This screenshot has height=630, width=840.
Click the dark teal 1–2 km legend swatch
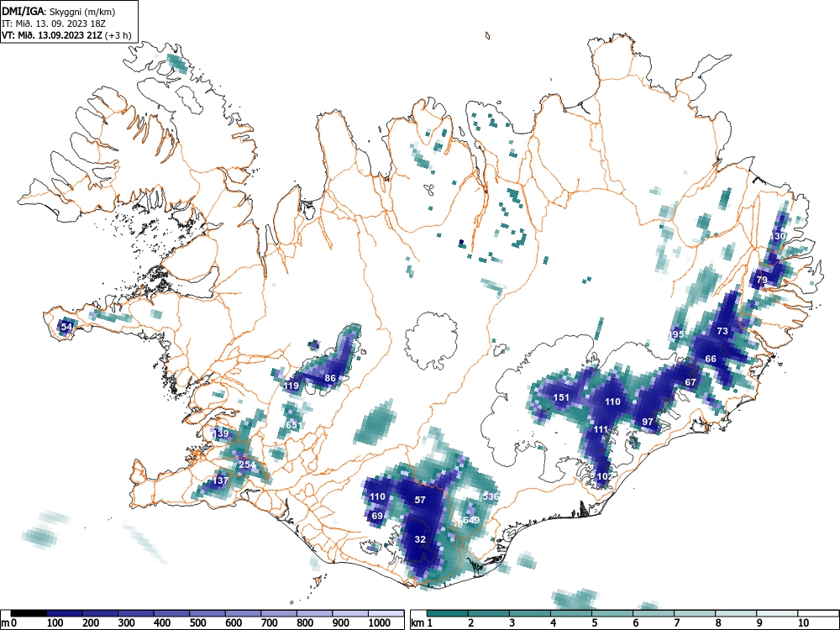click(448, 613)
